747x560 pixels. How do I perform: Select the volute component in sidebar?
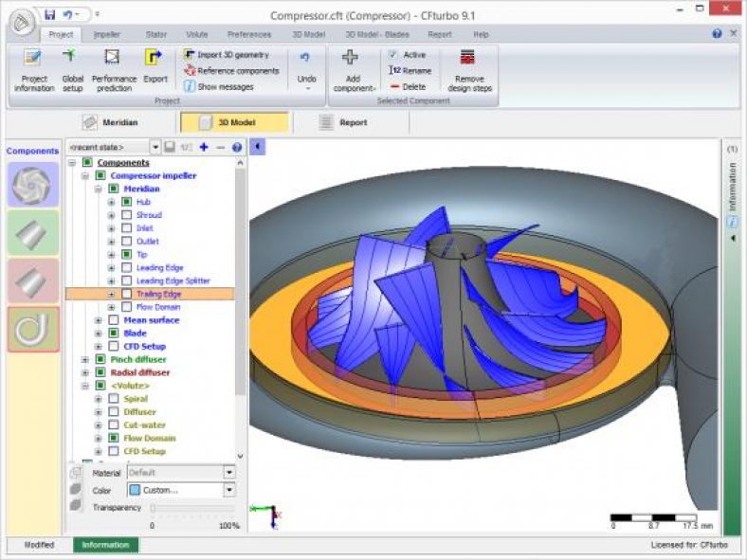pos(33,329)
